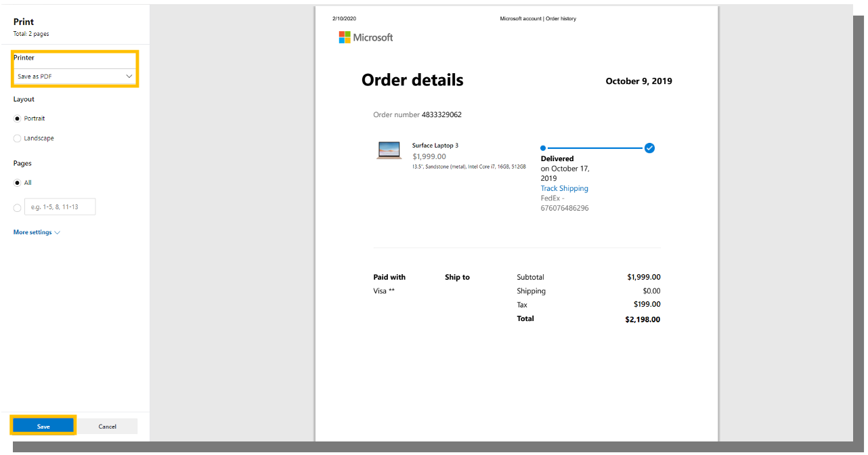Select the All pages radio button
Screen dimensions: 868x455
pyautogui.click(x=18, y=183)
